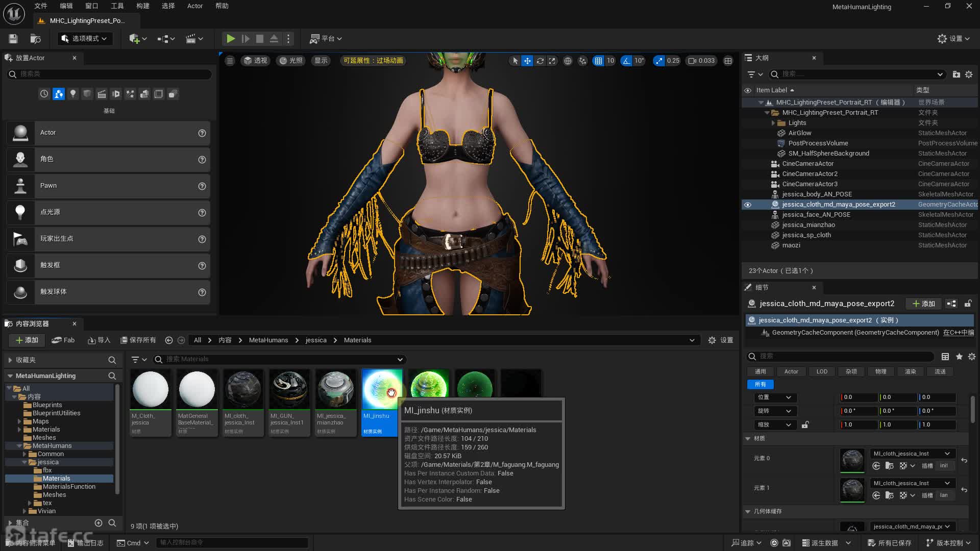Click the viewport hamburger options menu
Screen dimensions: 980x551
pyautogui.click(x=230, y=61)
